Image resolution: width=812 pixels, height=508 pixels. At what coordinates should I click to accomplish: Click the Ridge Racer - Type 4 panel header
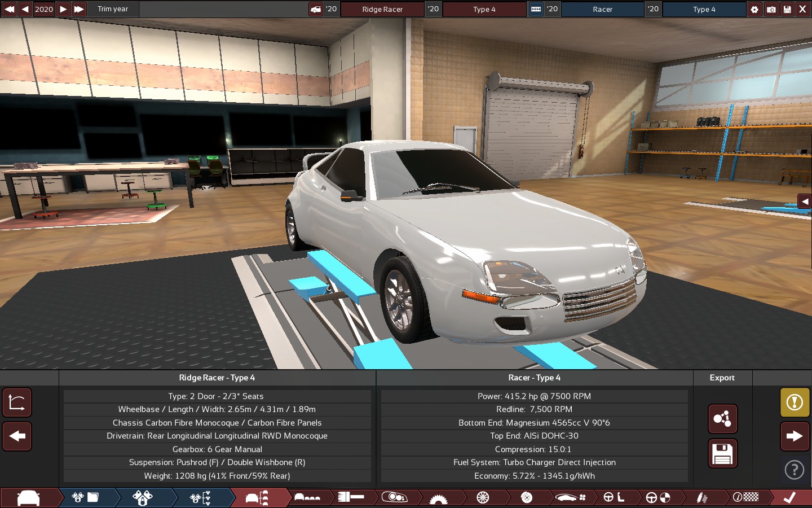pyautogui.click(x=217, y=378)
